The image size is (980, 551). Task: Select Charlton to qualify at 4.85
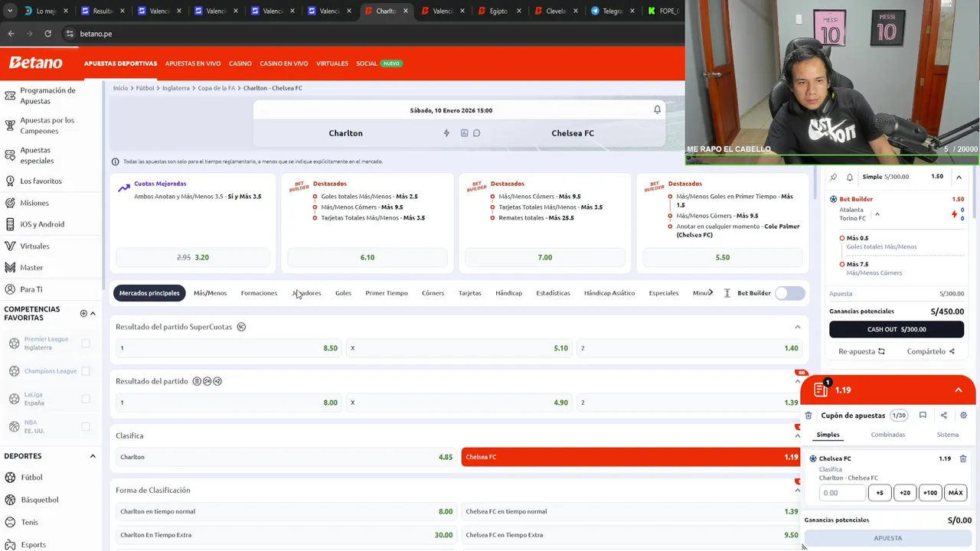pos(286,457)
